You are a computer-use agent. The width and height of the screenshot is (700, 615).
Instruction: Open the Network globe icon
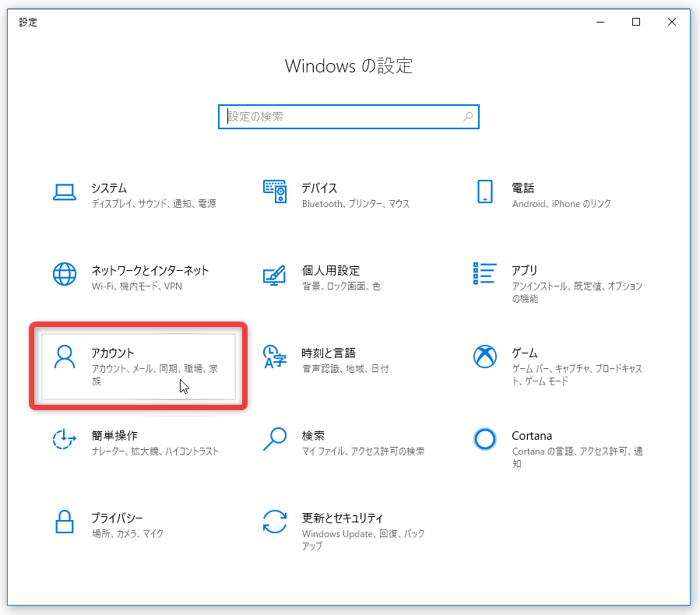(65, 274)
